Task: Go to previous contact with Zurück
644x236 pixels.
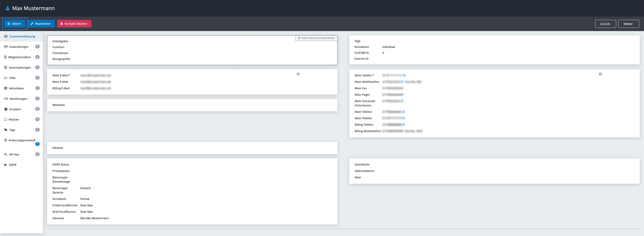Action: [605, 24]
